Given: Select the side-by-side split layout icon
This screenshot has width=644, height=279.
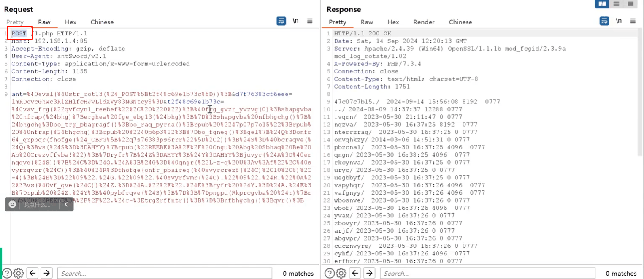Looking at the screenshot, I should tap(602, 4).
